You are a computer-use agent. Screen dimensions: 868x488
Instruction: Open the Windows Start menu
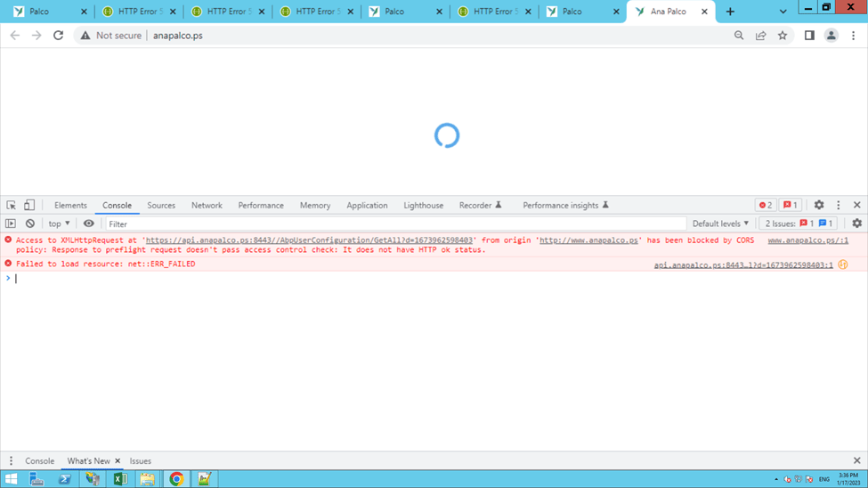(x=11, y=479)
